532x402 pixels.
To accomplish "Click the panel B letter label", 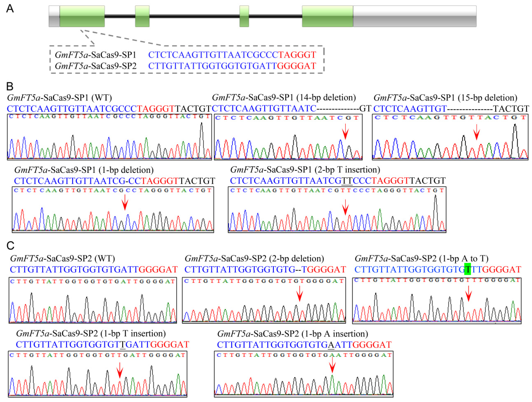I will 10,86.
